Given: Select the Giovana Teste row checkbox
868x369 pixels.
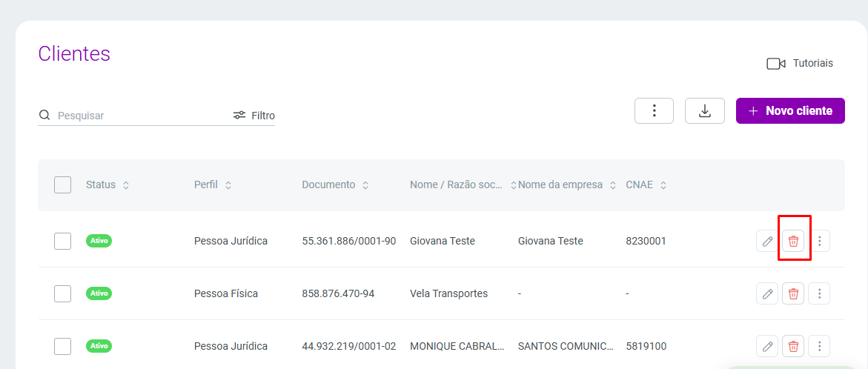Looking at the screenshot, I should click(62, 242).
